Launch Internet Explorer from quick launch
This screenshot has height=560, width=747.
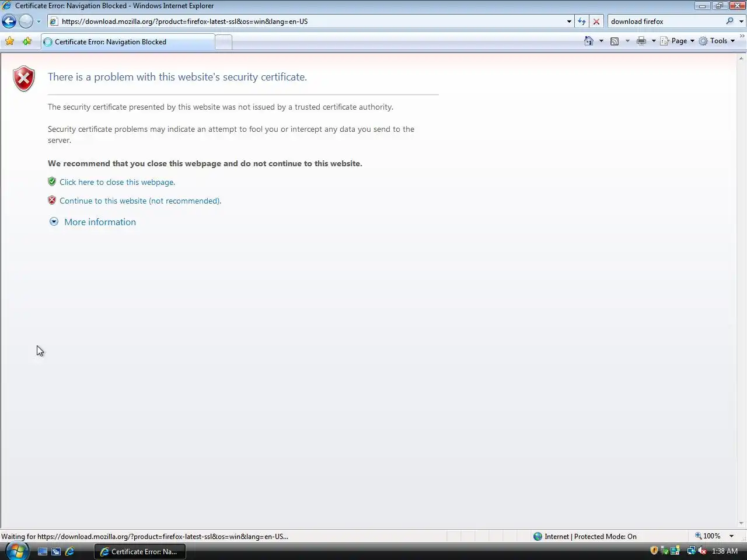tap(70, 551)
